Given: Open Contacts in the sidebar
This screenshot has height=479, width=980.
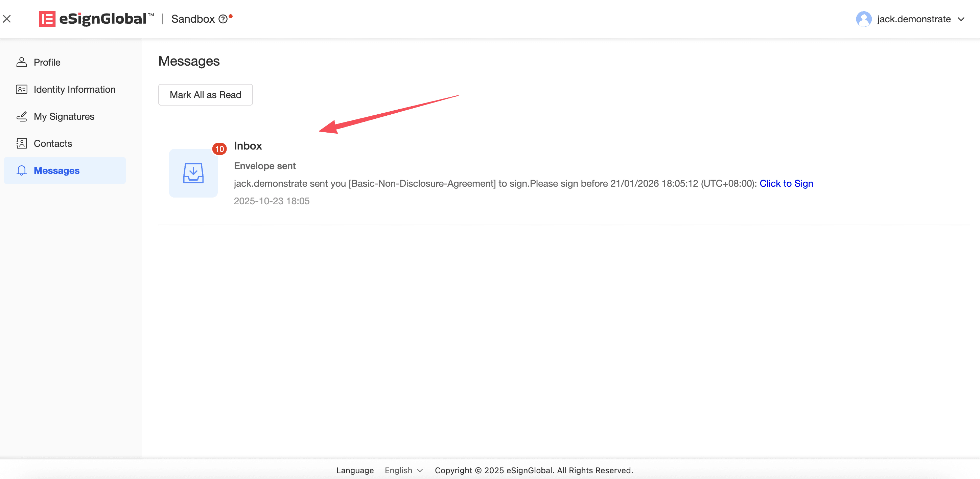Looking at the screenshot, I should click(x=53, y=143).
